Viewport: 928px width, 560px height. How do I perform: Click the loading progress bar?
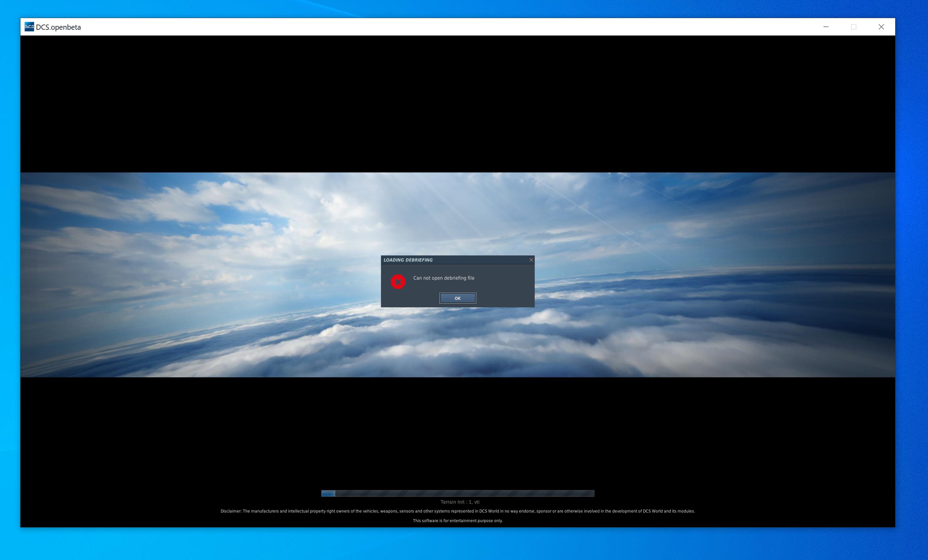click(x=458, y=493)
